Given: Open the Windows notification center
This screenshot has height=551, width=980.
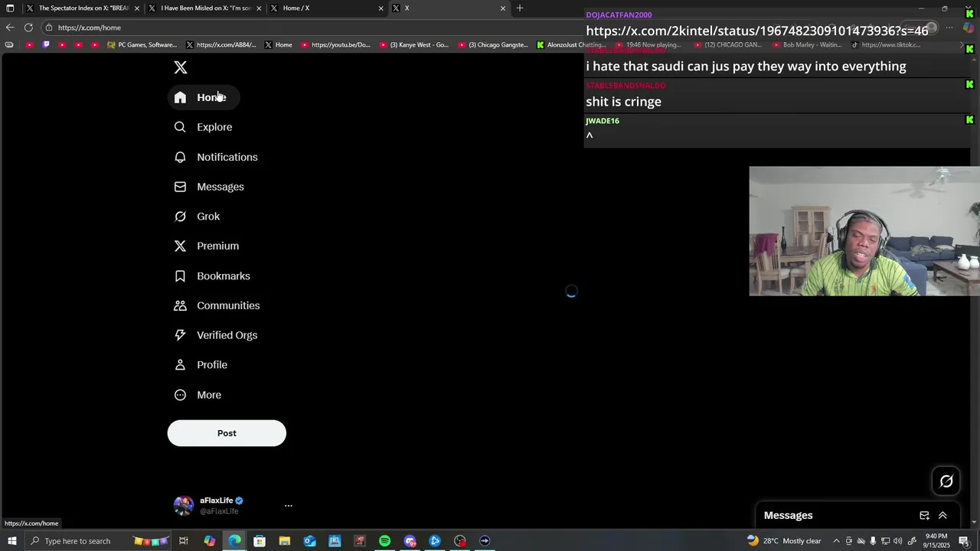Looking at the screenshot, I should [x=964, y=541].
